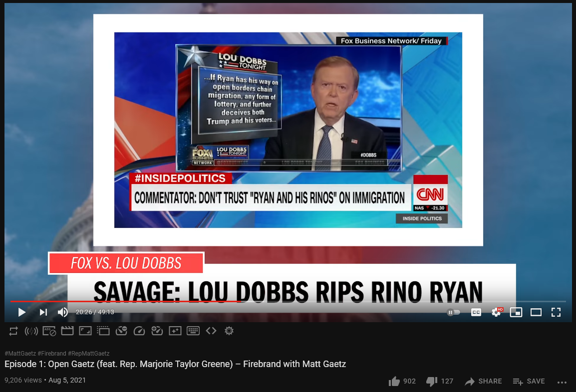This screenshot has height=392, width=576.
Task: Open the keyboard shortcuts icon
Action: (193, 331)
